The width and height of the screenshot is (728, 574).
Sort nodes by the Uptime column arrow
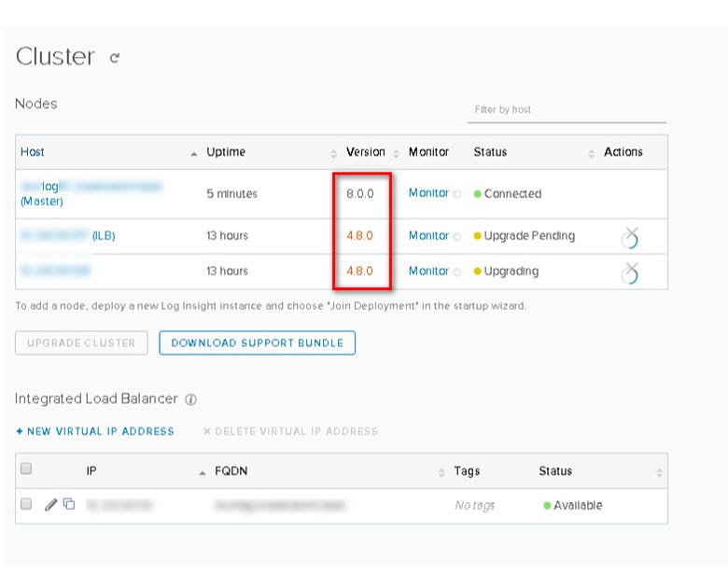(194, 153)
